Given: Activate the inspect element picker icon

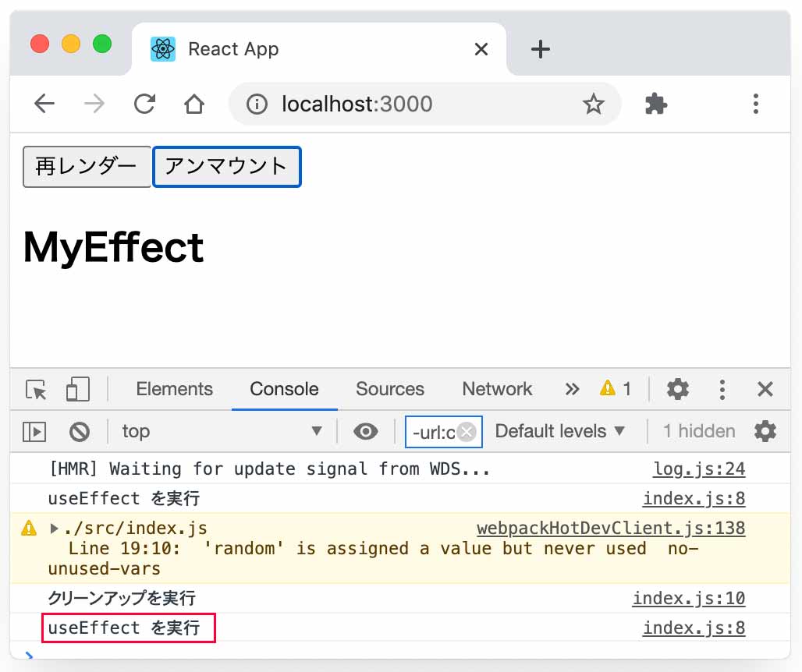Looking at the screenshot, I should pos(36,389).
